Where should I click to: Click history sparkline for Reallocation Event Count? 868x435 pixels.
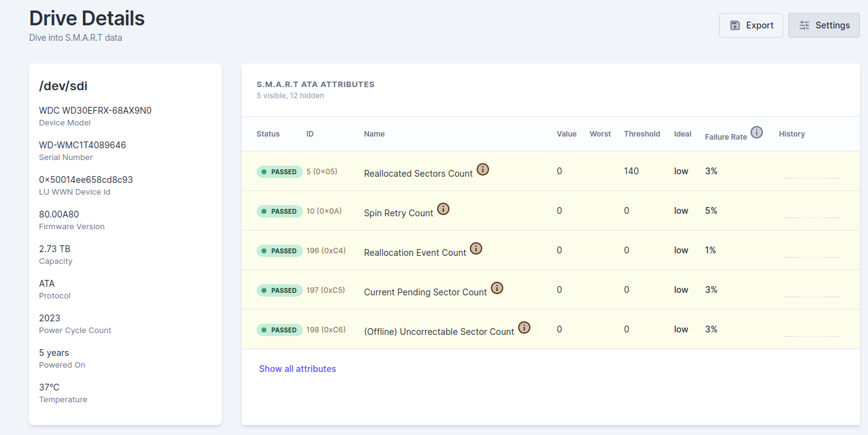click(812, 257)
